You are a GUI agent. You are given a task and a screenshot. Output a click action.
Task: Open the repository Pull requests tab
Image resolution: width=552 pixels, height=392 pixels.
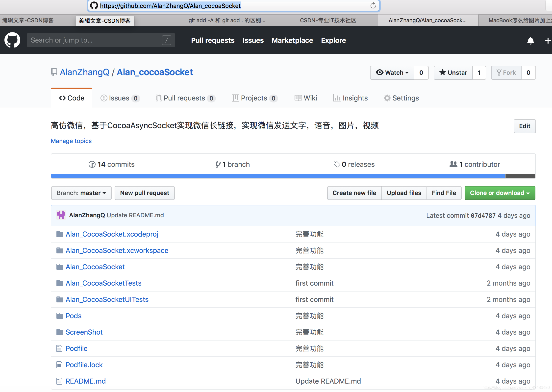pyautogui.click(x=186, y=98)
